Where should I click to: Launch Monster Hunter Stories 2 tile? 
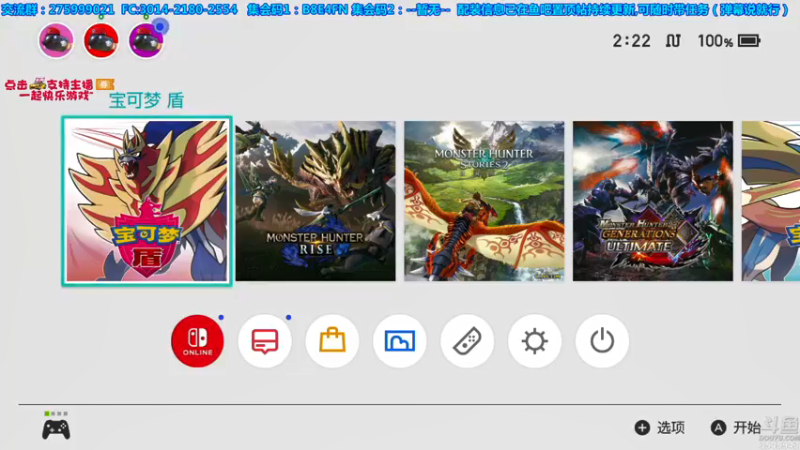coord(484,201)
